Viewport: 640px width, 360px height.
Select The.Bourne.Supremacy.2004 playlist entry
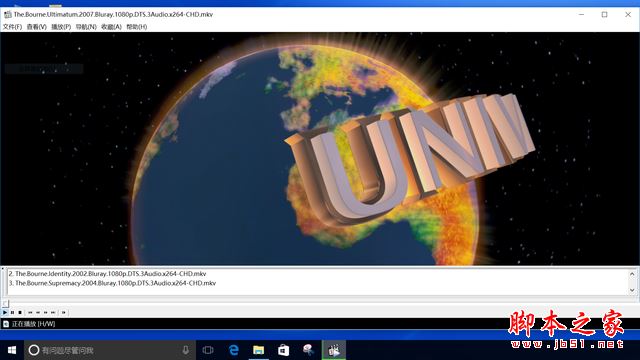tap(112, 283)
